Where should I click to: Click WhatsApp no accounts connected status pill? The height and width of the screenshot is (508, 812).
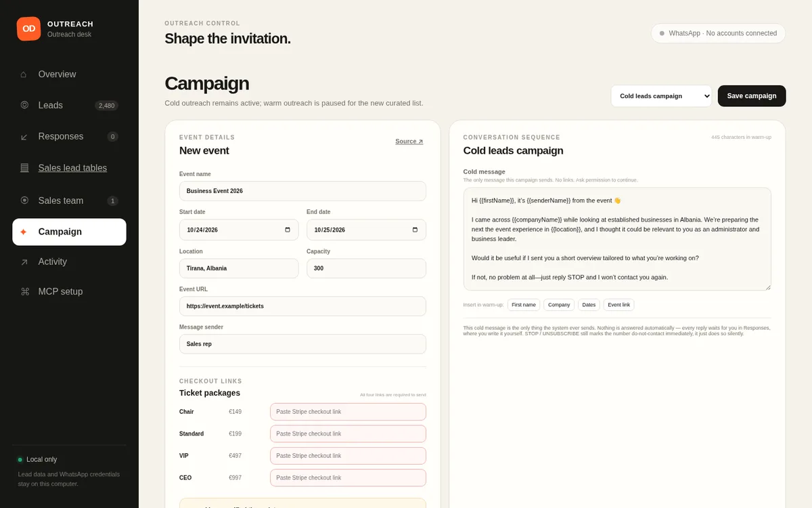pos(718,33)
